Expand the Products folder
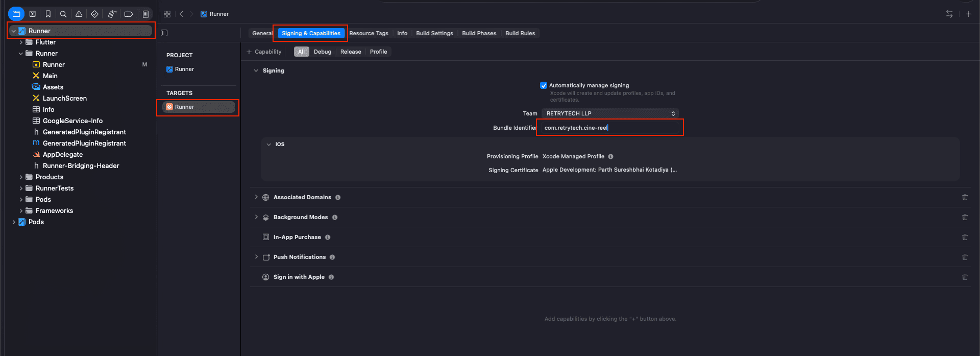This screenshot has width=980, height=356. [x=21, y=177]
